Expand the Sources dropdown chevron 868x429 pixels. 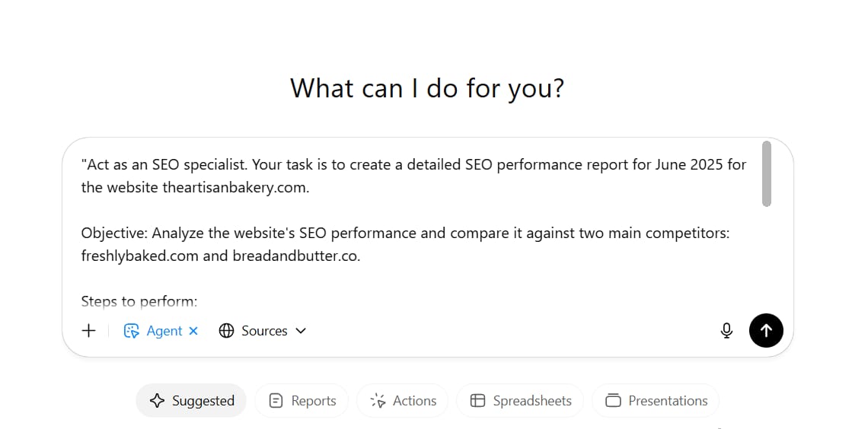point(301,331)
